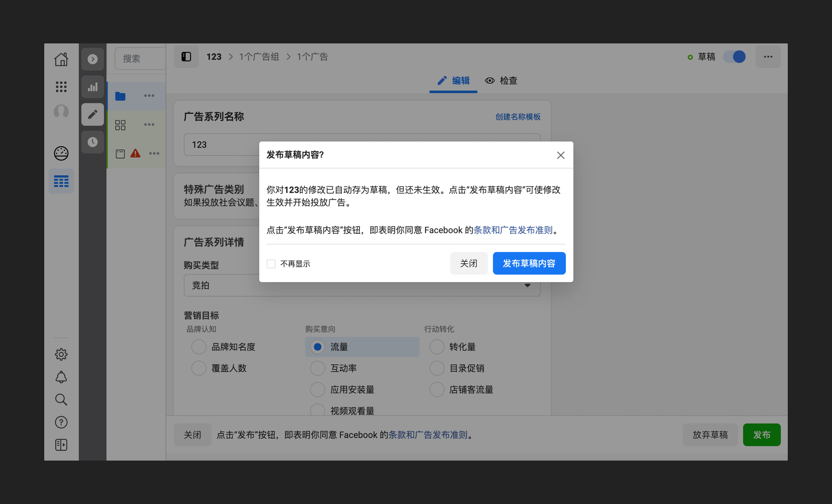832x504 pixels.
Task: Select the ad item page icon
Action: [120, 154]
